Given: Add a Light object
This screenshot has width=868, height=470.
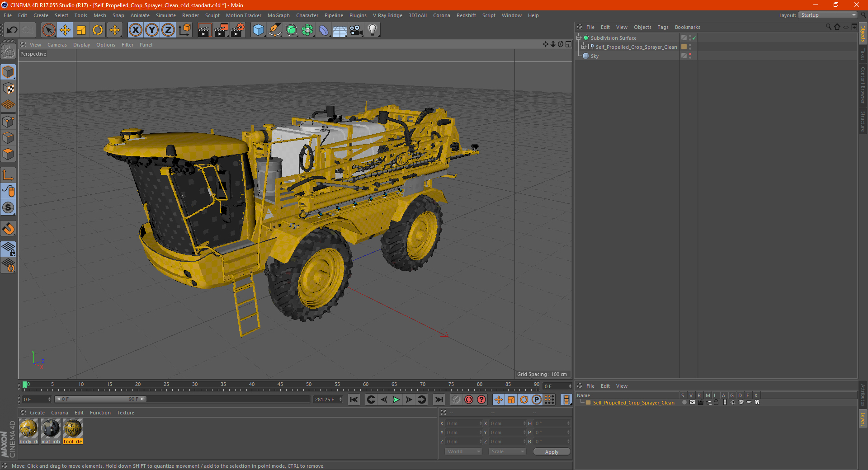Looking at the screenshot, I should 373,30.
